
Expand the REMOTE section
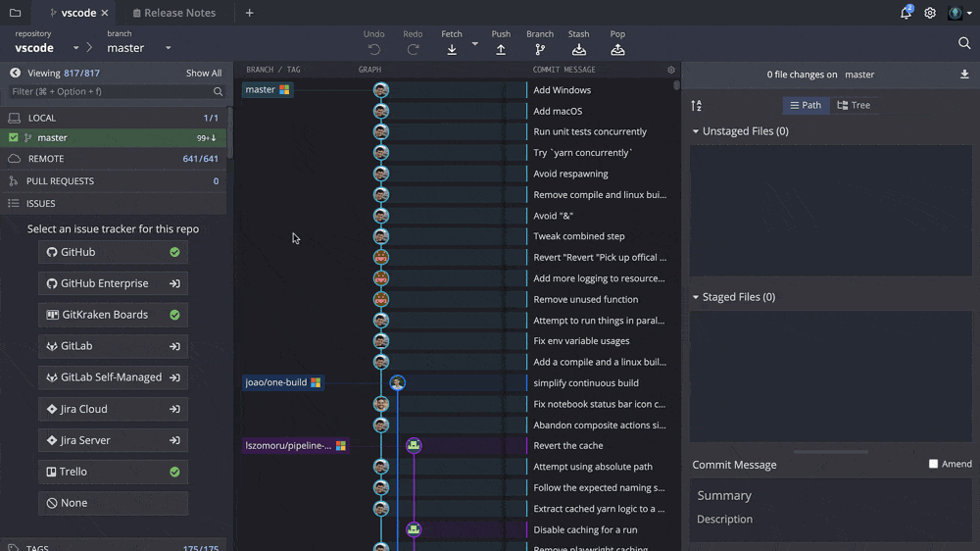[x=46, y=159]
